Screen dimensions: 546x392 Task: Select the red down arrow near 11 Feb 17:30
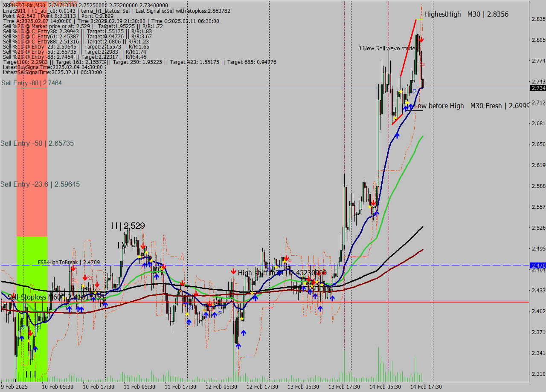click(183, 282)
